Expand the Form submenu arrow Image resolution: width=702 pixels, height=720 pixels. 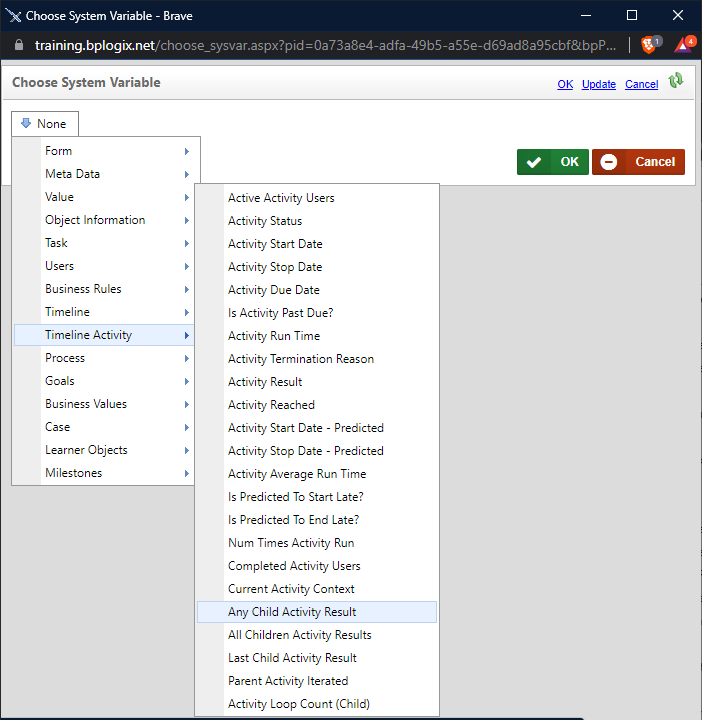186,151
